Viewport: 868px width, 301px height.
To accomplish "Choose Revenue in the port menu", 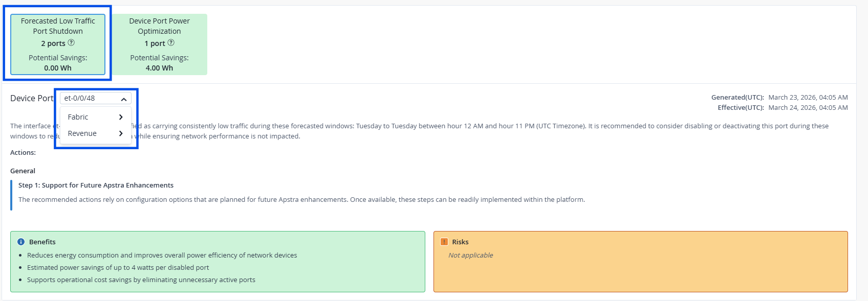I will (82, 133).
